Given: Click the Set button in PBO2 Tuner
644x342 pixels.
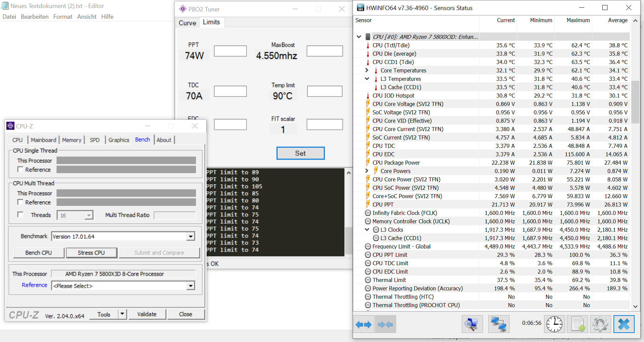Looking at the screenshot, I should (x=301, y=153).
